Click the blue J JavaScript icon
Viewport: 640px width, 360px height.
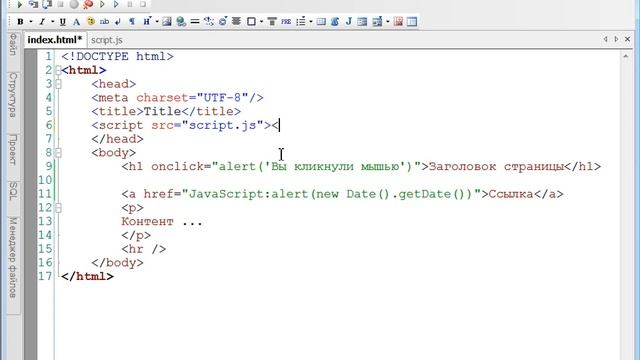coord(349,22)
